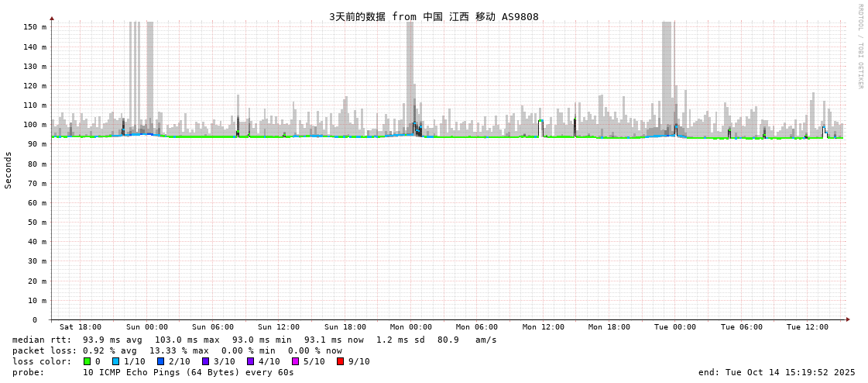Screen dimensions: 868x383
Task: Click the magenta 5/10 loss swatch
Action: 295,361
